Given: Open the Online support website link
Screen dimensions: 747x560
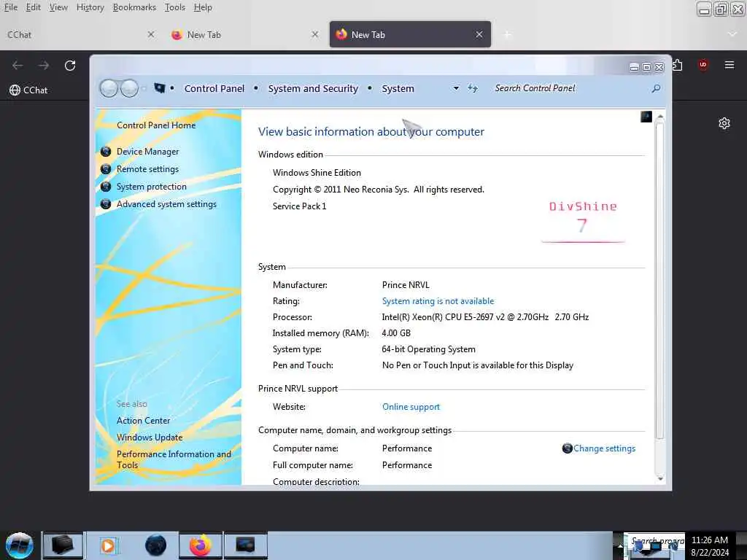Looking at the screenshot, I should (x=411, y=407).
